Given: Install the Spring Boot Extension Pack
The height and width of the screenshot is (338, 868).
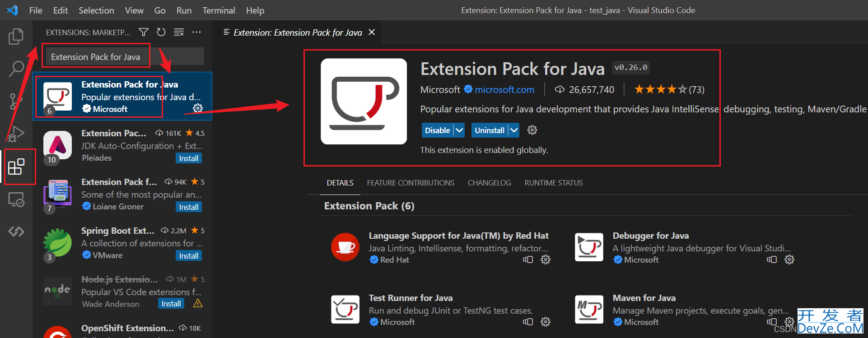Looking at the screenshot, I should tap(189, 256).
